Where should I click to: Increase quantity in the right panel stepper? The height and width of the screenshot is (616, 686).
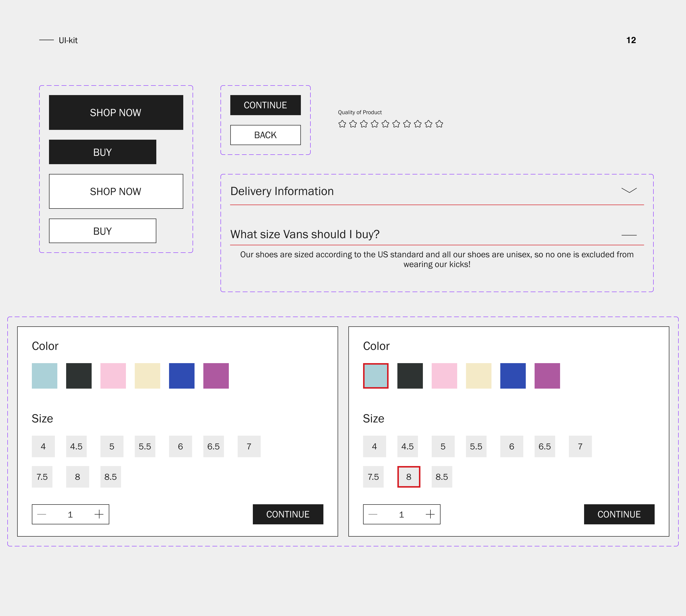pos(430,515)
